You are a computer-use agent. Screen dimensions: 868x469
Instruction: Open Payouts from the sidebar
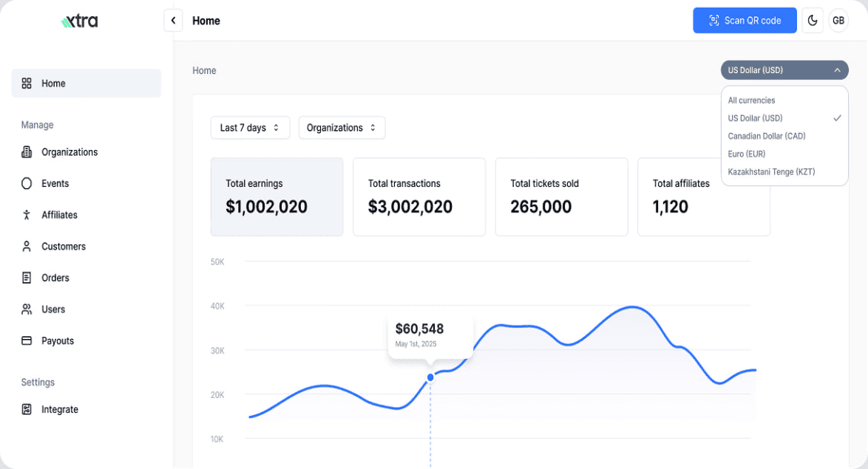pyautogui.click(x=26, y=340)
